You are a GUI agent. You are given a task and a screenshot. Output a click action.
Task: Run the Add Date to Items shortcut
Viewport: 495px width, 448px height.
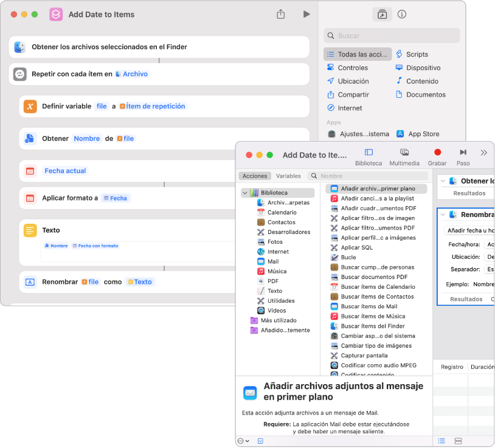(306, 14)
